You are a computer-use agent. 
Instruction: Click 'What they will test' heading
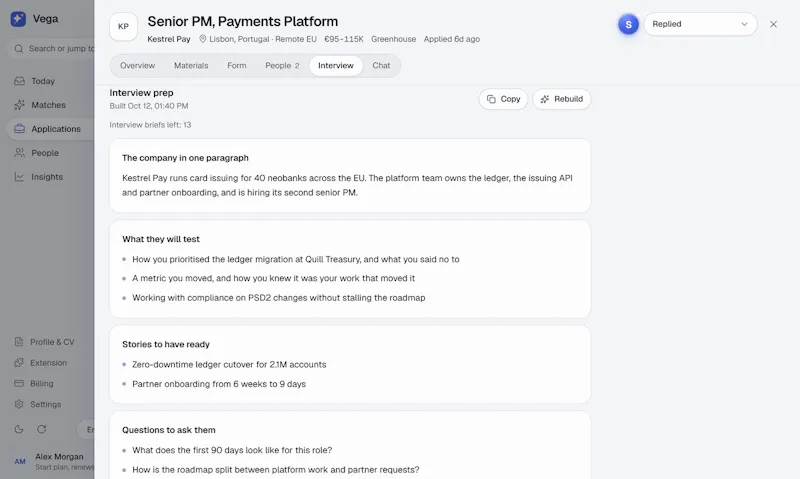point(161,239)
